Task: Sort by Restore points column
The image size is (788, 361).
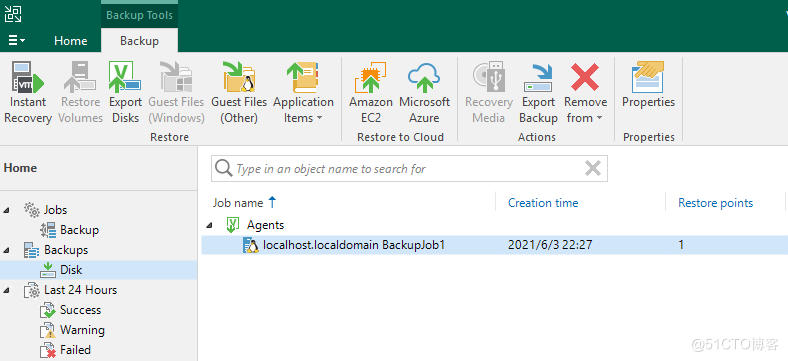Action: point(716,203)
